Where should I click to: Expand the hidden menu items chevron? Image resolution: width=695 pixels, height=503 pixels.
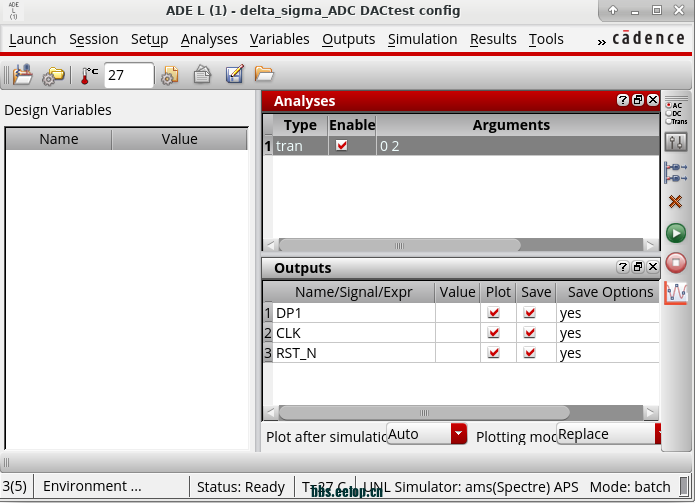point(600,41)
